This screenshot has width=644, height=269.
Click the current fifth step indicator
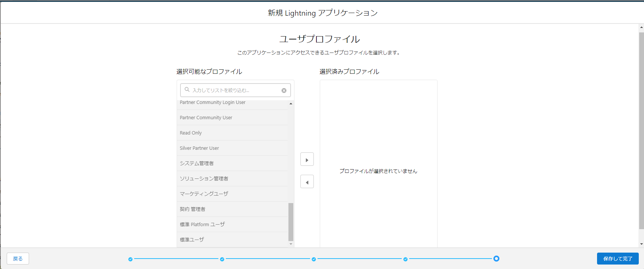[x=496, y=259]
